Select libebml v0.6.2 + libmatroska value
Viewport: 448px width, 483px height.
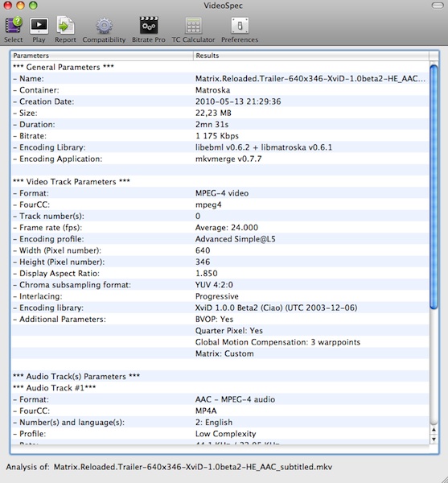pyautogui.click(x=264, y=147)
